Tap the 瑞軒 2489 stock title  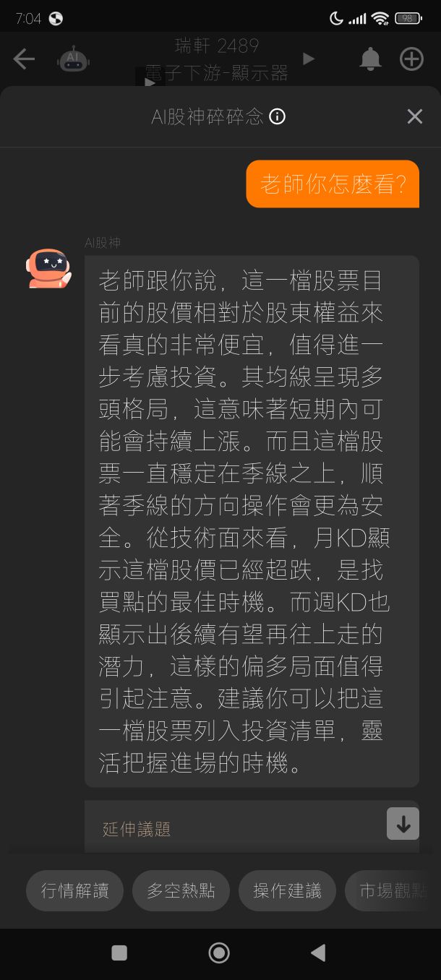coord(217,46)
